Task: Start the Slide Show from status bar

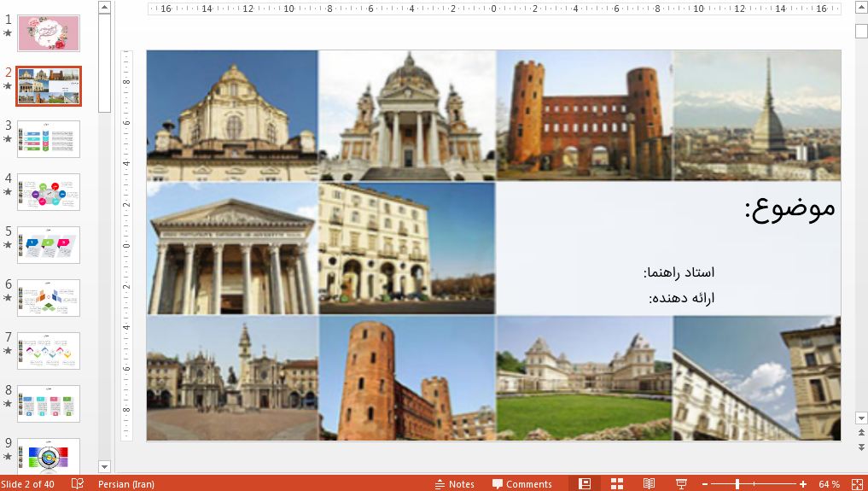Action: 681,484
